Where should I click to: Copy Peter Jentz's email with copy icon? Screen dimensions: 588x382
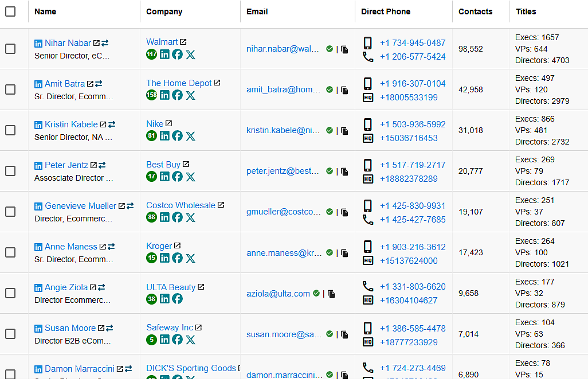pyautogui.click(x=344, y=171)
